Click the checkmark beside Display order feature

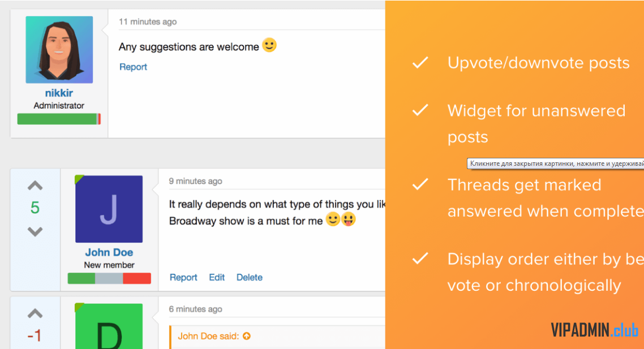pos(420,258)
